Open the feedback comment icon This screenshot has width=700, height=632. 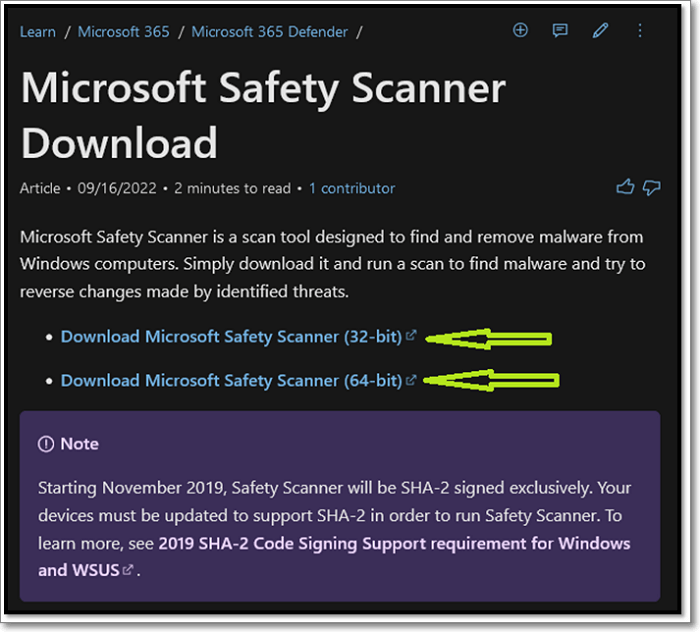(x=560, y=30)
